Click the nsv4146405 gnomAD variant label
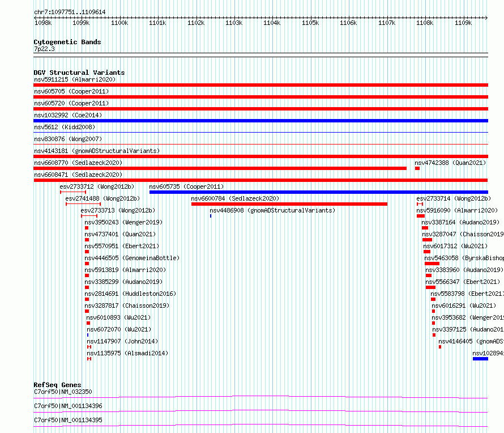Image resolution: width=504 pixels, height=433 pixels. click(471, 341)
